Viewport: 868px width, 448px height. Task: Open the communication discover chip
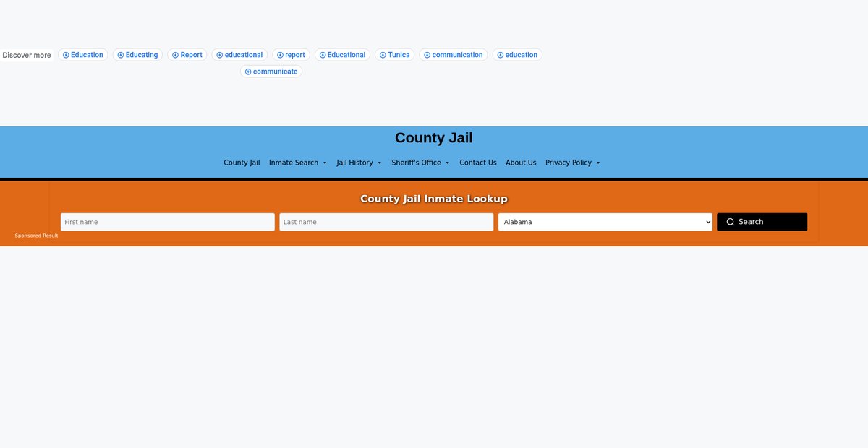click(454, 55)
